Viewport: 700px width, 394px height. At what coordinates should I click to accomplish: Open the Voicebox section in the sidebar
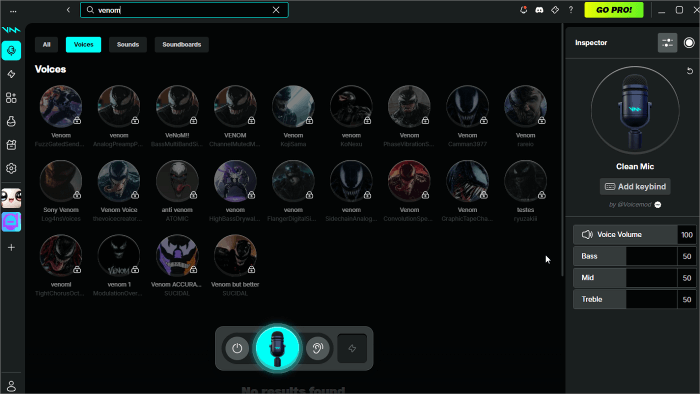[11, 50]
